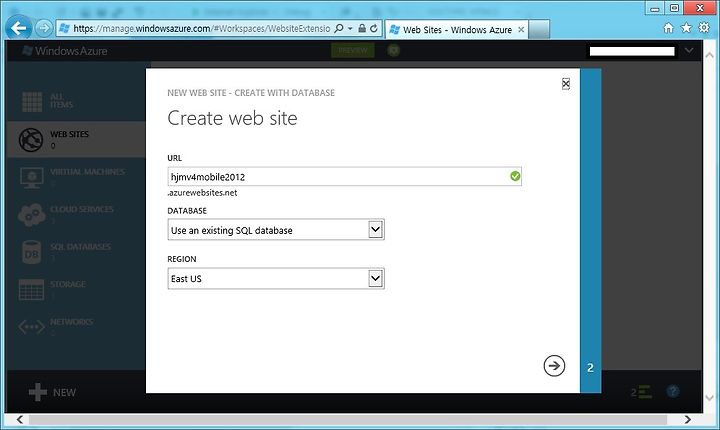
Task: Open Favorites star icon
Action: [686, 28]
